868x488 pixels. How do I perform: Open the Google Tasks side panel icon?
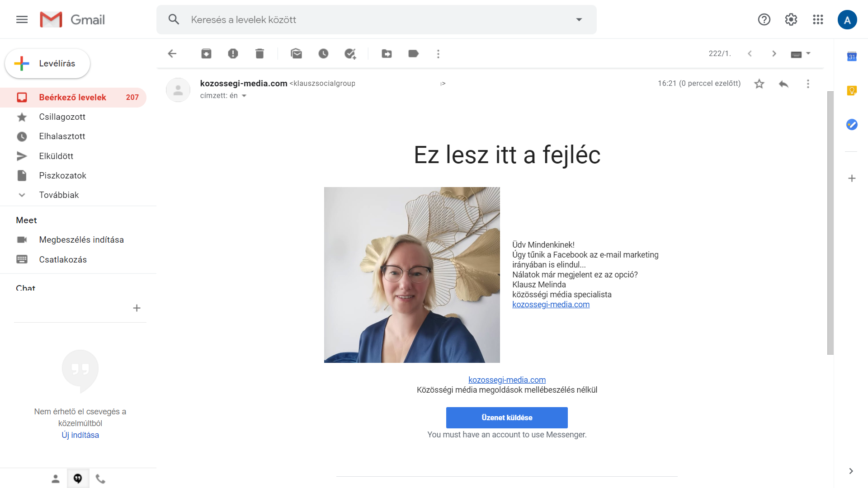pyautogui.click(x=852, y=124)
